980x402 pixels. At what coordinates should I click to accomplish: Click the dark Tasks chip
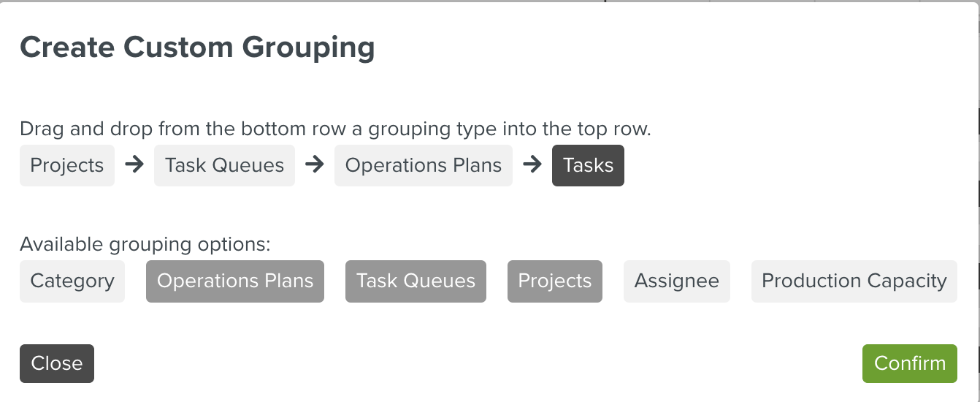tap(588, 165)
